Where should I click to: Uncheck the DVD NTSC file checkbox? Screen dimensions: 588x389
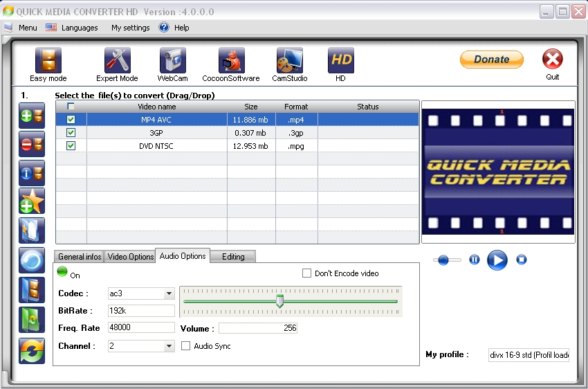tap(71, 146)
